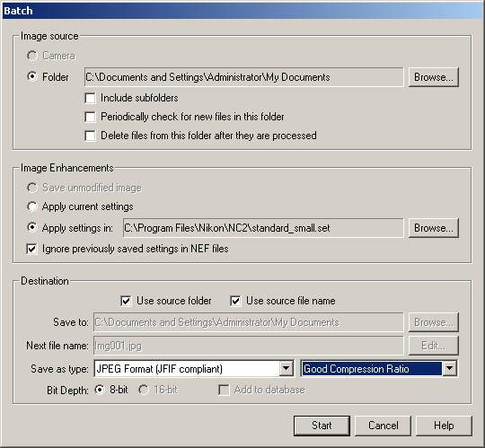Select the Apply settings in radio button

pyautogui.click(x=32, y=227)
